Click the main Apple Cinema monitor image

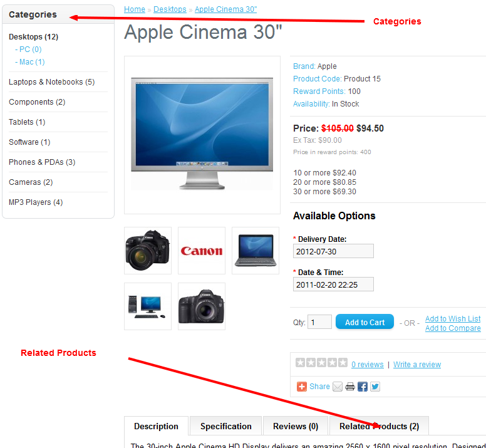click(202, 135)
